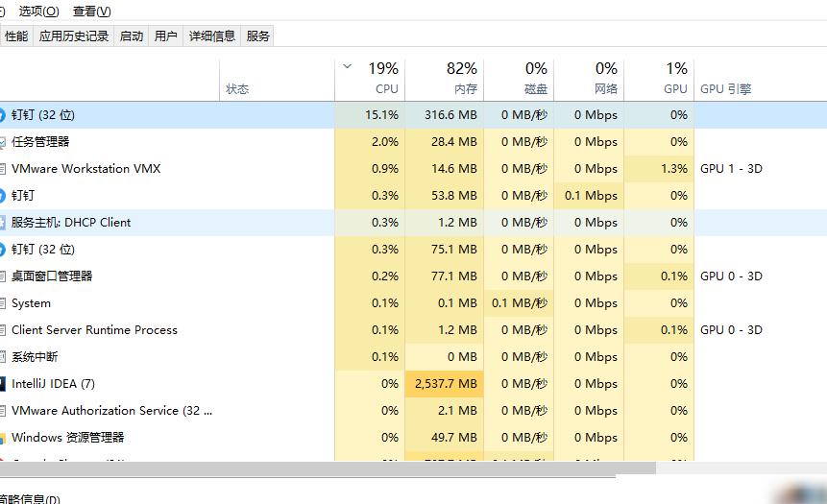This screenshot has width=827, height=504.
Task: Click the 1.3% GPU cell
Action: [659, 169]
